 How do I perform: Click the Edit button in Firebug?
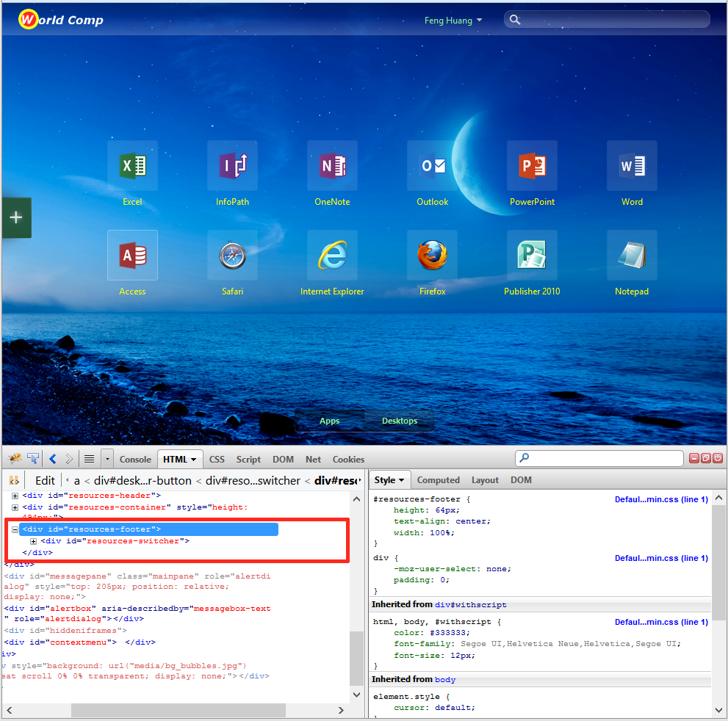pyautogui.click(x=45, y=480)
